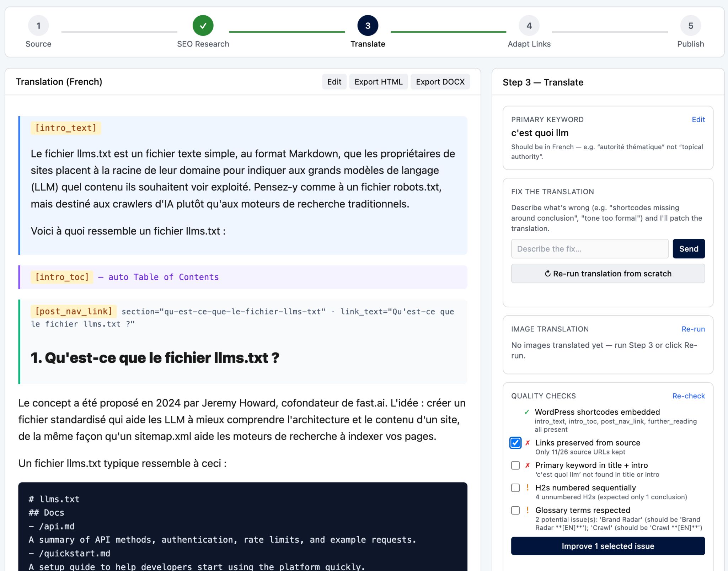The height and width of the screenshot is (571, 728).
Task: Check Primary keyword in title + intro
Action: tap(515, 465)
